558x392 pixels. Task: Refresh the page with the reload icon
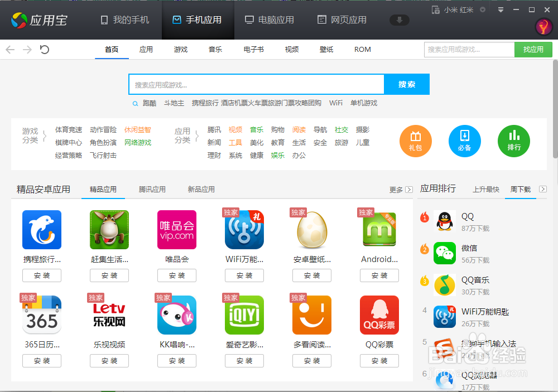click(x=44, y=50)
